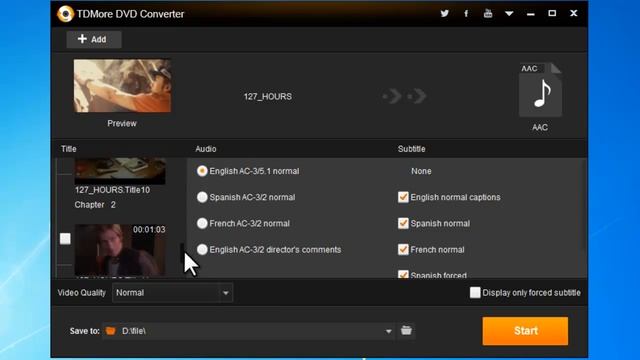Close the TDMore DVD Converter window
640x360 pixels.
(x=573, y=13)
